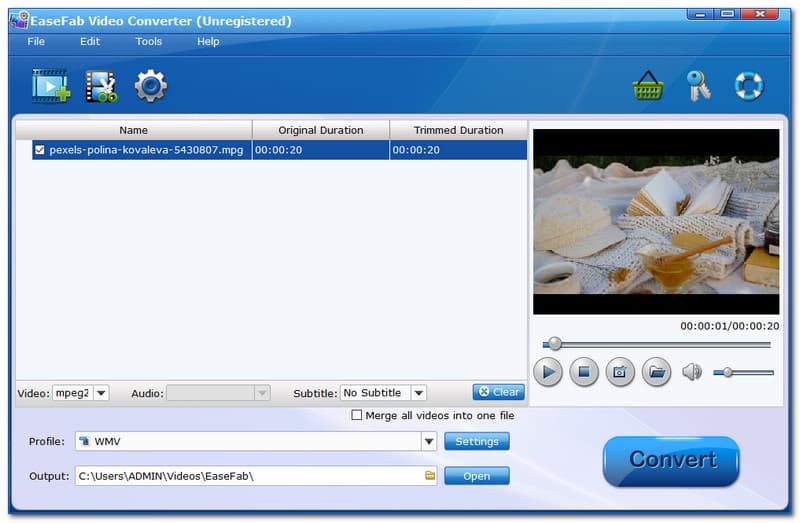Screen dimensions: 800x523
Task: Close the EaseFab window
Action: [x=760, y=14]
